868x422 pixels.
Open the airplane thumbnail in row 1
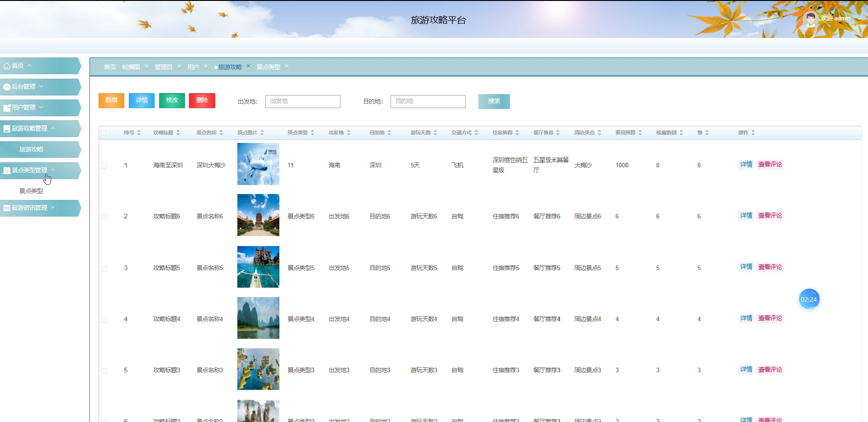point(258,164)
